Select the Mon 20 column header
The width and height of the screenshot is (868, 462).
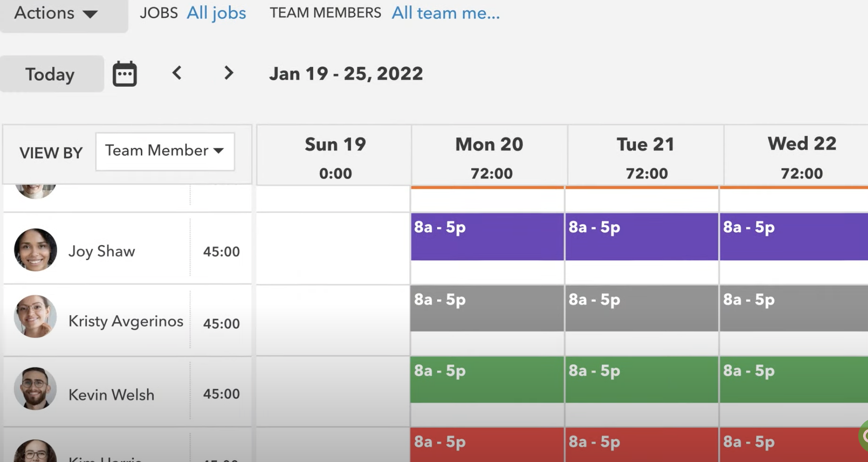coord(488,144)
